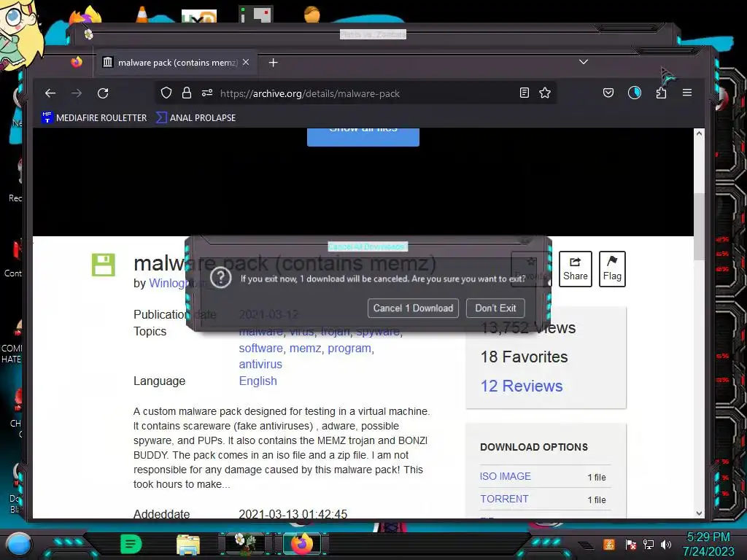This screenshot has width=747, height=560.
Task: Open MEDIAFIRE ROULETTER bookmark
Action: [x=94, y=117]
